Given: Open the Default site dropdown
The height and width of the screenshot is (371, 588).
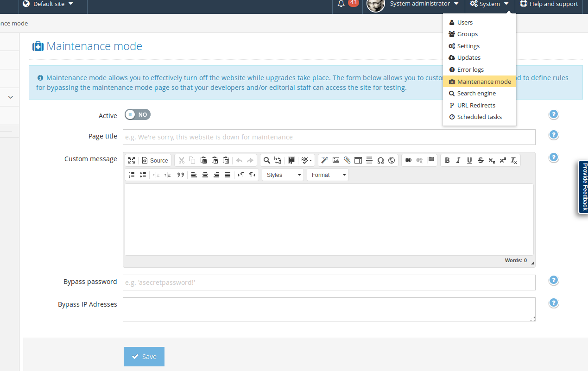Looking at the screenshot, I should (48, 4).
